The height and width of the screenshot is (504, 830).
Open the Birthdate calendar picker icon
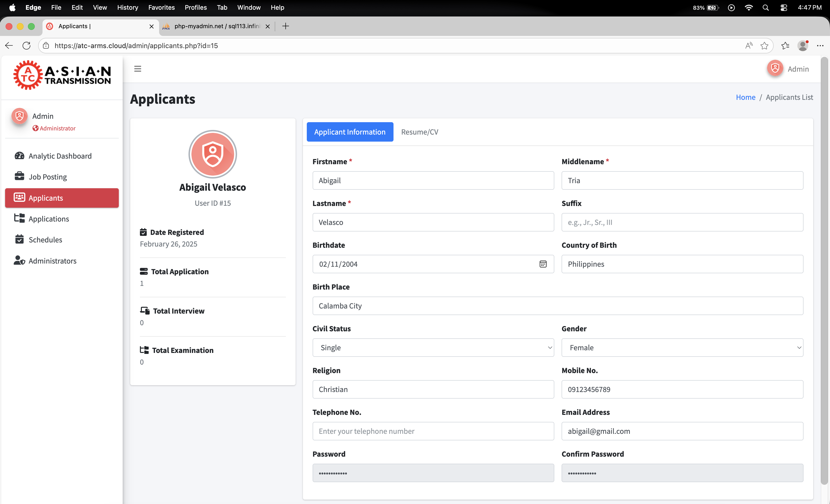pyautogui.click(x=543, y=264)
